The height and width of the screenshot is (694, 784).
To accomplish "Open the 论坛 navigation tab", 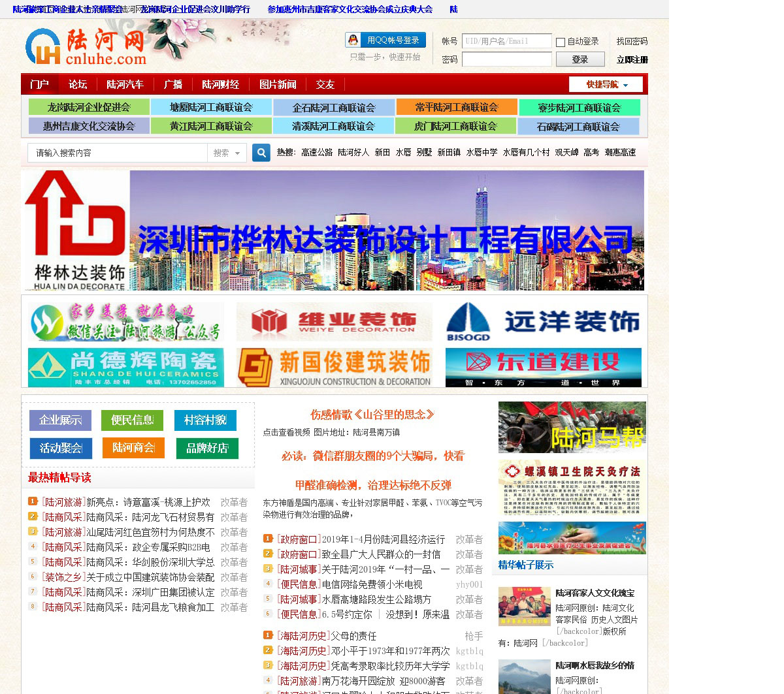I will coord(78,85).
